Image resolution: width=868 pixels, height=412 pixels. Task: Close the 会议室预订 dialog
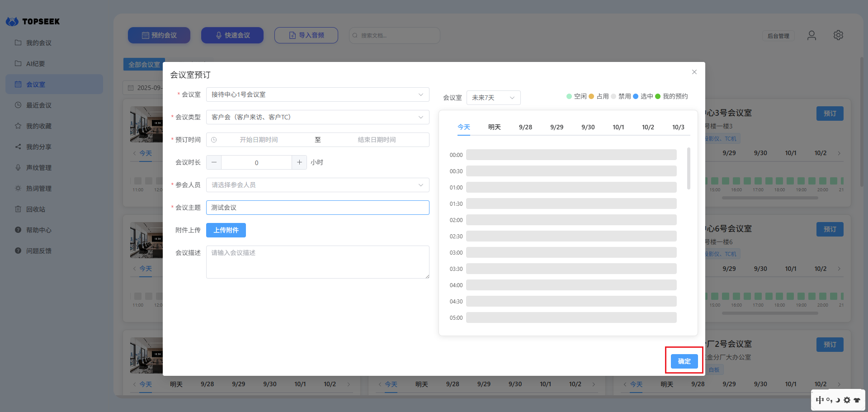pos(694,72)
